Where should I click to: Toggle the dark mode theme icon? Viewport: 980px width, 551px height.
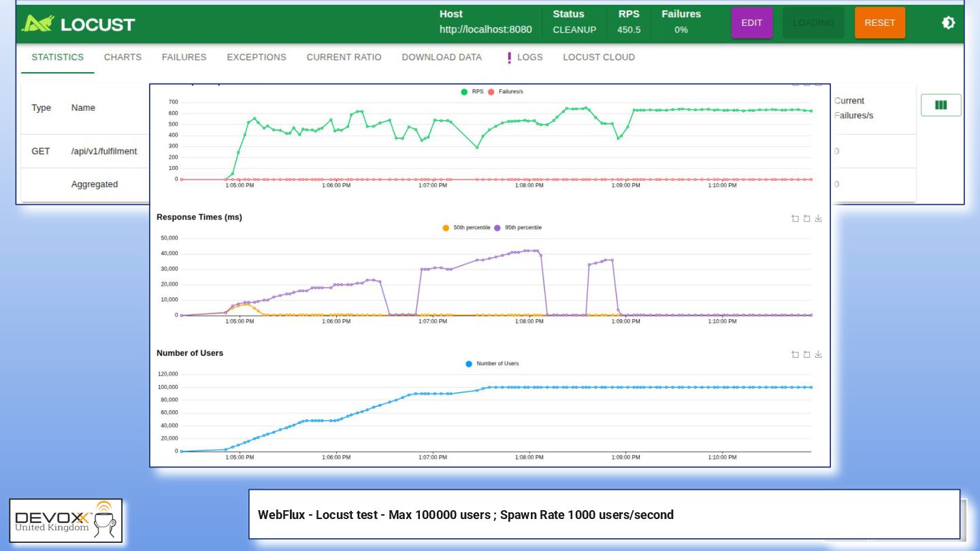pyautogui.click(x=948, y=23)
